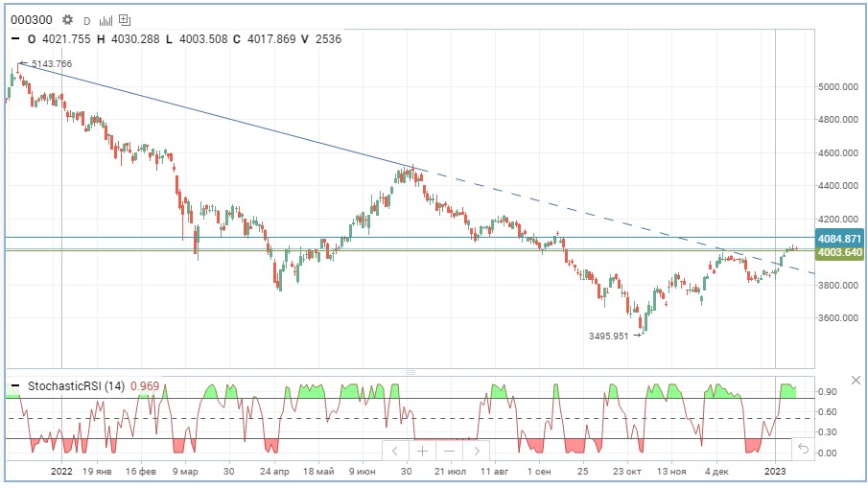Click the add chart panel icon

click(125, 19)
